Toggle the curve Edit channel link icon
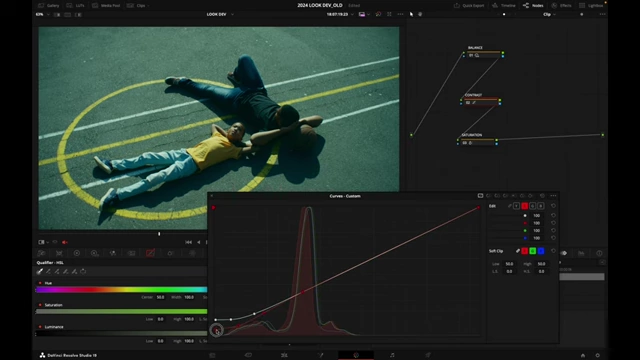 510,206
